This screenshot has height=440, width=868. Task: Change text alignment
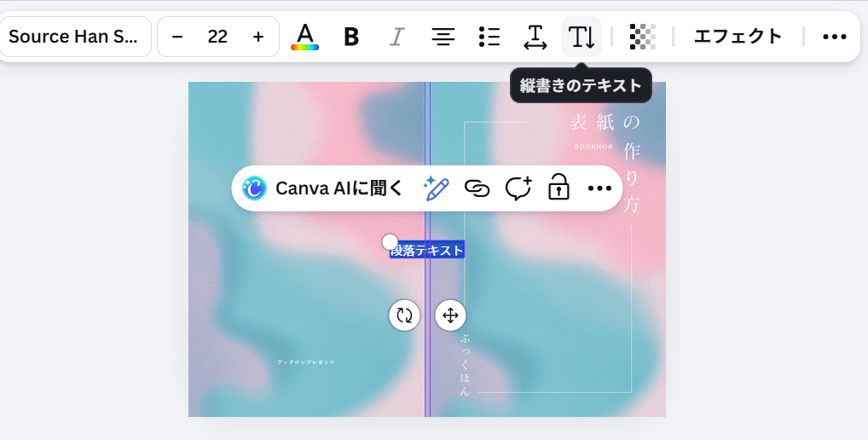click(x=443, y=37)
